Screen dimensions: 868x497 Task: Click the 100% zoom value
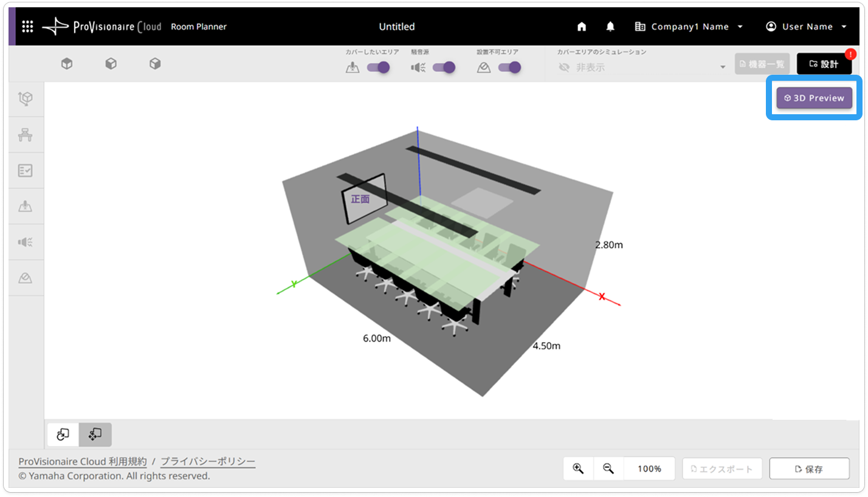tap(649, 468)
